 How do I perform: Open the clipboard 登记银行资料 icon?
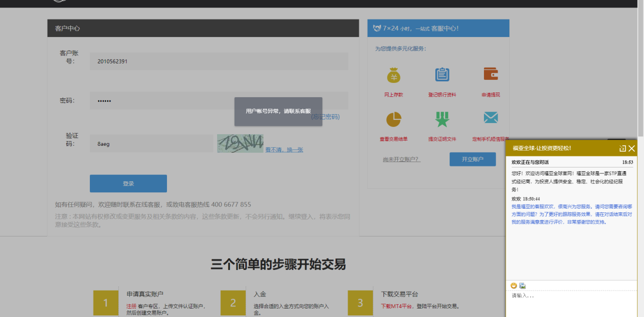coord(442,75)
